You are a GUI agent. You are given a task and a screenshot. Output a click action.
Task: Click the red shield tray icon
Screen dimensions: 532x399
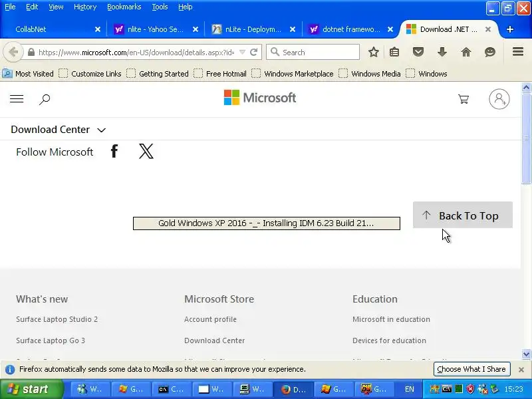coord(470,389)
